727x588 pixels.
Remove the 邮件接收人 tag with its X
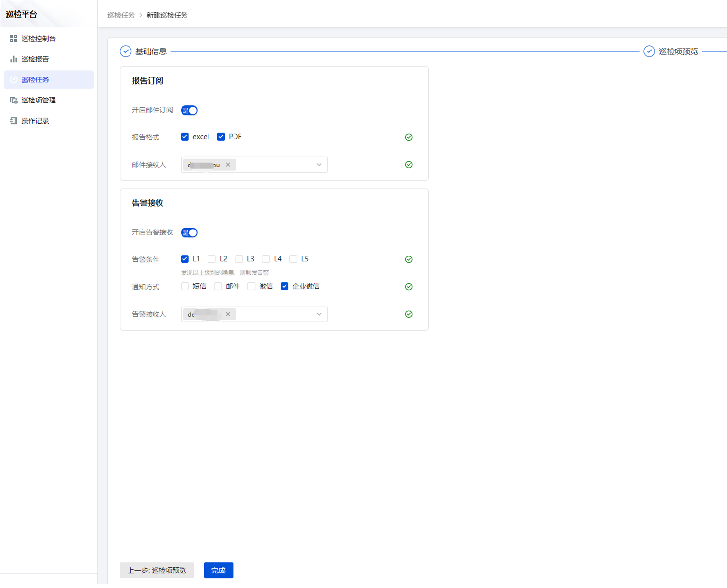tap(228, 165)
